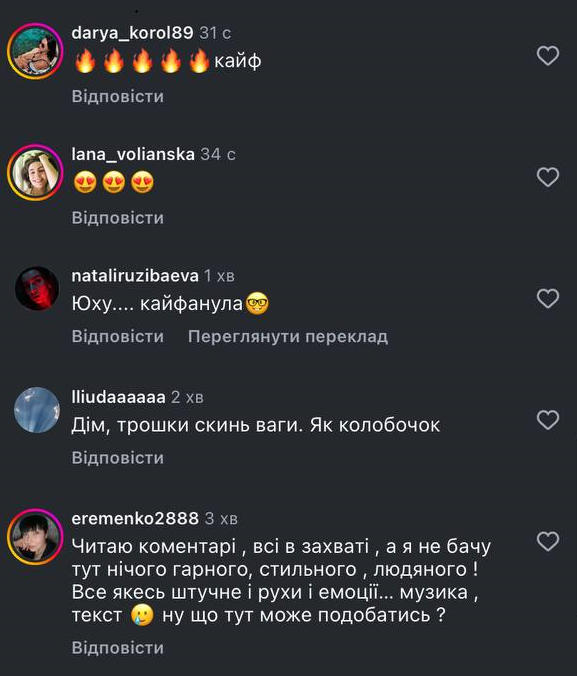Open lliudaaaaaa's sky avatar
This screenshot has height=676, width=577.
[37, 410]
